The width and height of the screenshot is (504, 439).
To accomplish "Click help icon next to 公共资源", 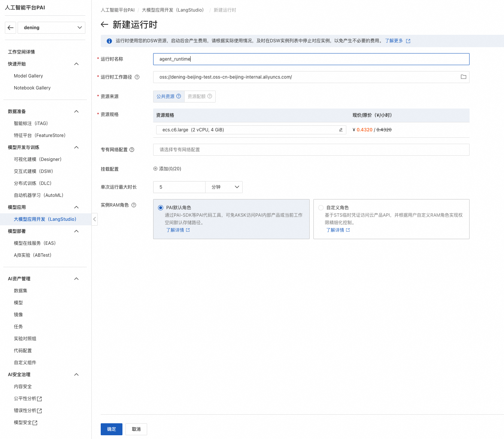I will click(179, 96).
